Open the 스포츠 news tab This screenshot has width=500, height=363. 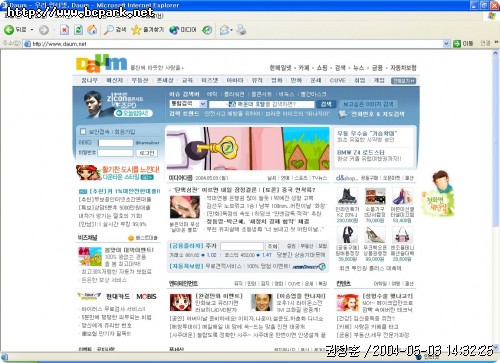(x=301, y=178)
